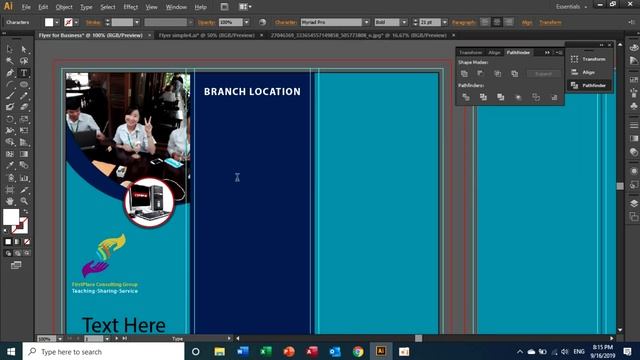Align paragraph text center
640x360 pixels.
pyautogui.click(x=497, y=22)
